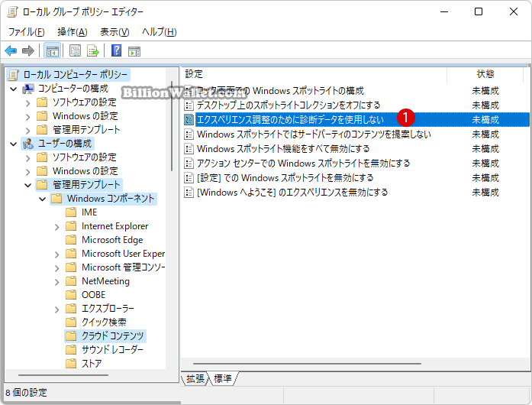This screenshot has width=532, height=405.
Task: Collapse 管理用テンプレート under ユーザーの構成
Action: tap(27, 185)
